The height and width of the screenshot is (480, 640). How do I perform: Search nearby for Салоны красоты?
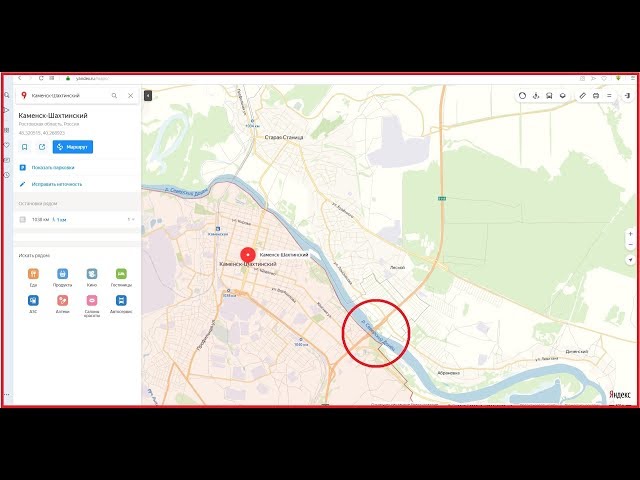pos(92,306)
